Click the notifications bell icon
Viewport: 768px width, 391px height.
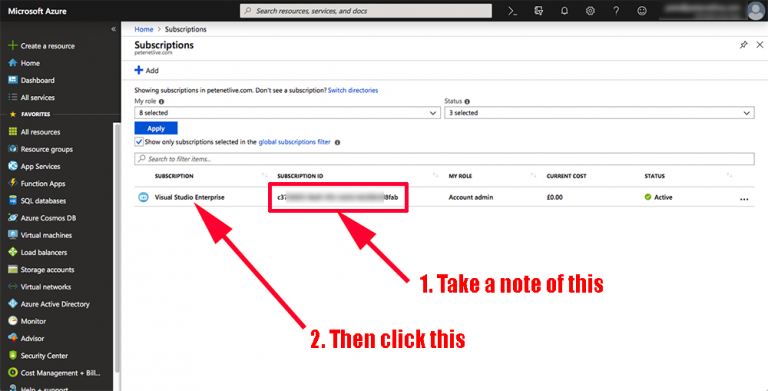[x=564, y=11]
